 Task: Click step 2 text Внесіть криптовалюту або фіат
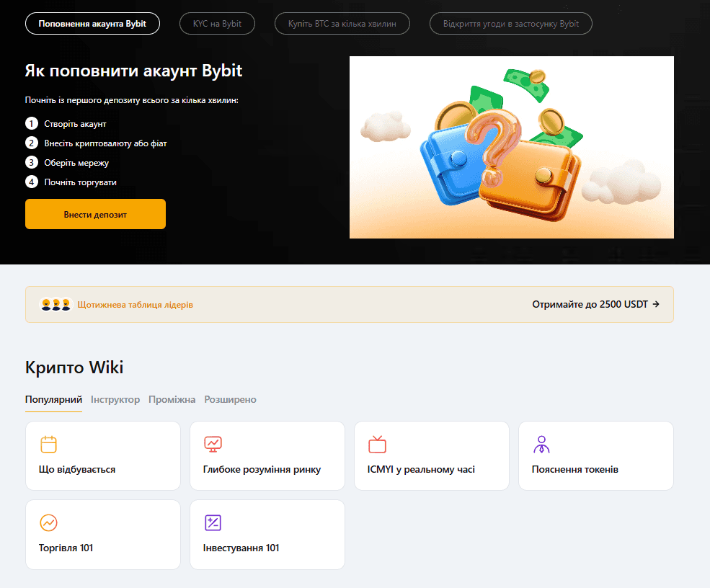click(105, 143)
